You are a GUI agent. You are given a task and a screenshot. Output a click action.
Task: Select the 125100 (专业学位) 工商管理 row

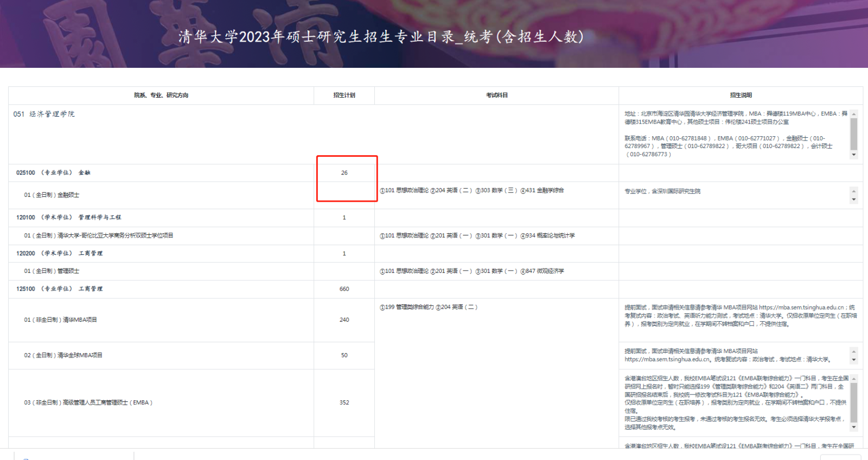tap(436, 289)
